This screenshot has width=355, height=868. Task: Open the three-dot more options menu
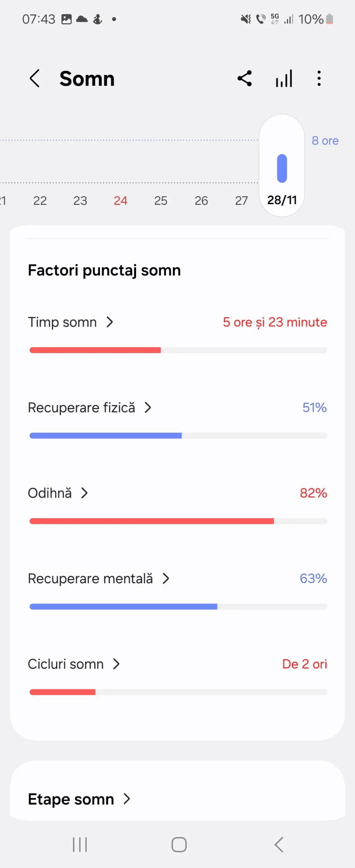319,78
